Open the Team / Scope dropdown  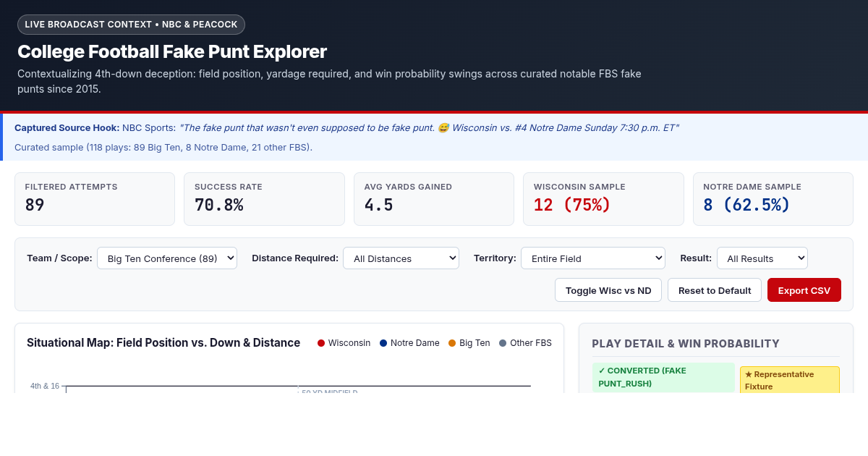click(167, 258)
